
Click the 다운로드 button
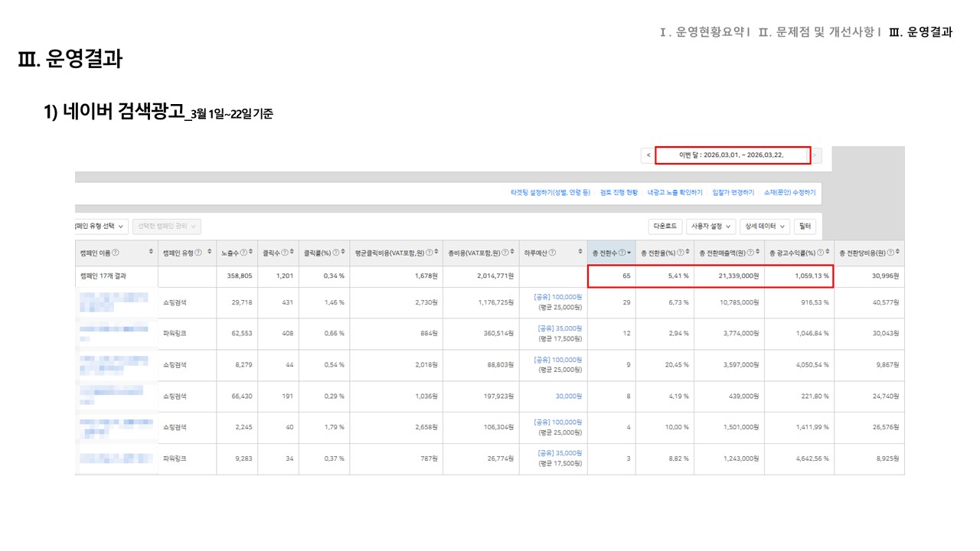tap(665, 227)
